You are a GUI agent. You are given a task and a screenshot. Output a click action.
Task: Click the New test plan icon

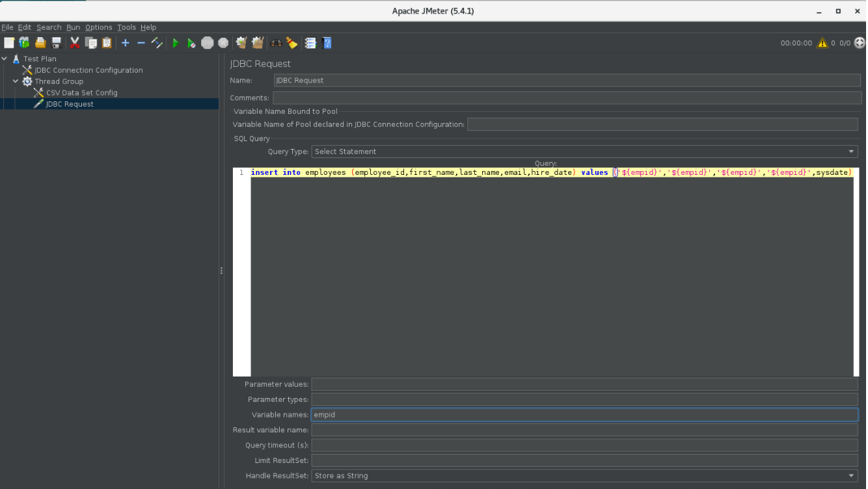8,43
